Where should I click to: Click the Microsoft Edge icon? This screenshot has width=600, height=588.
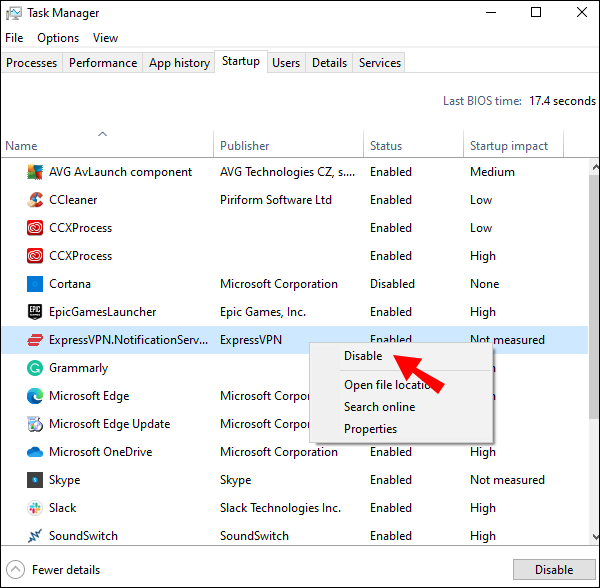pos(35,396)
